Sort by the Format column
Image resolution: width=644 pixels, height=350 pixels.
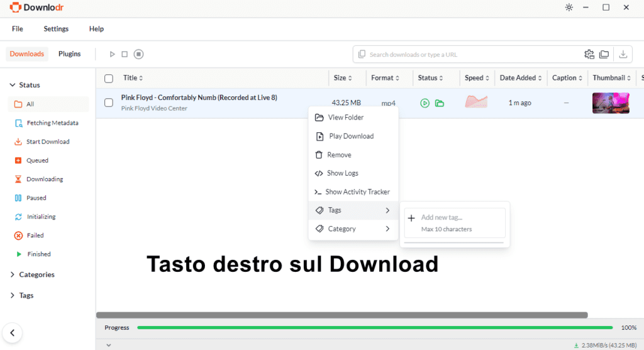[x=386, y=77]
